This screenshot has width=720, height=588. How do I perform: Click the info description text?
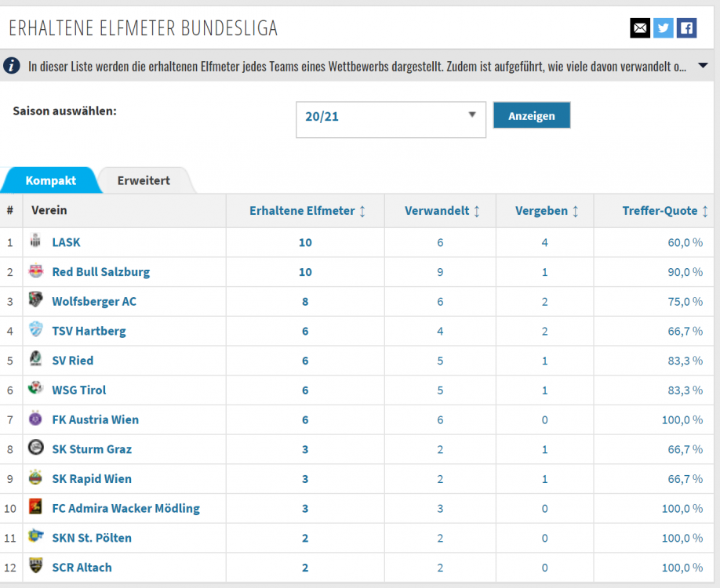357,67
